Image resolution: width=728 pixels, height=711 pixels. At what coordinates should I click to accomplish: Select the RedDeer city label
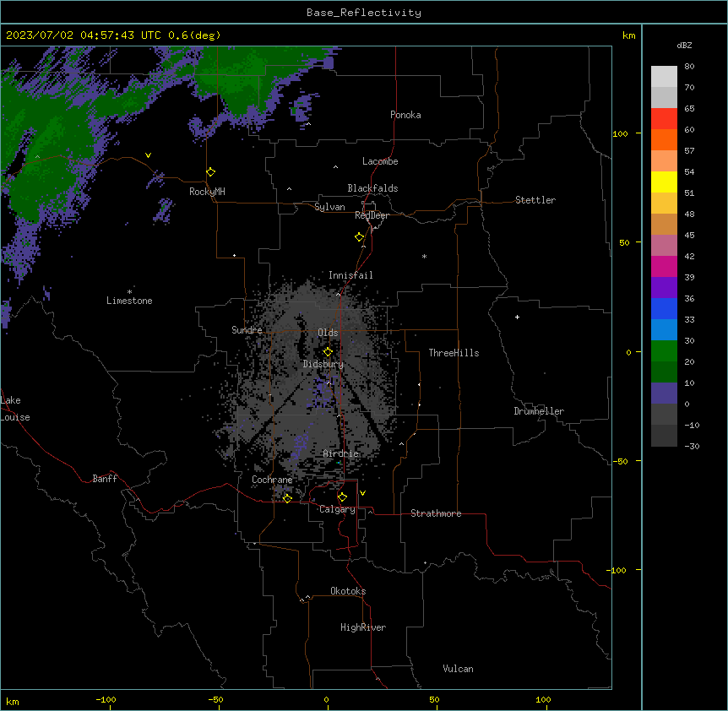click(x=372, y=215)
